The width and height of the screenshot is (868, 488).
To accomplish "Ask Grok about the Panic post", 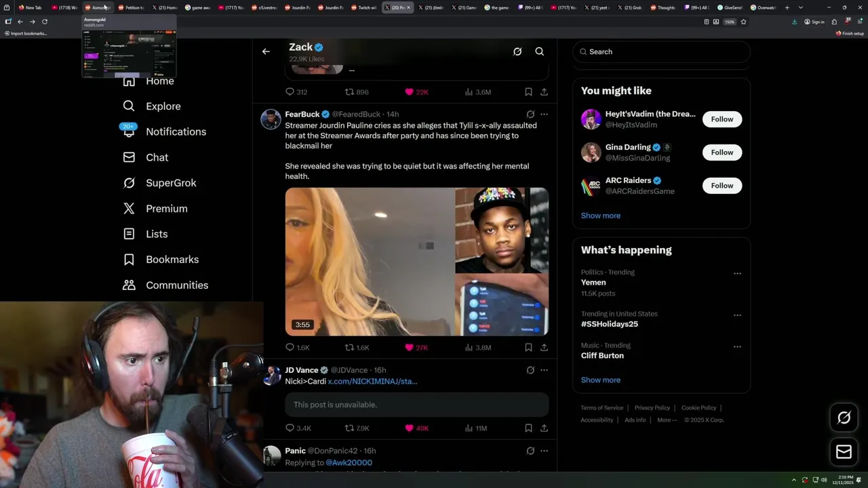I will point(530,451).
